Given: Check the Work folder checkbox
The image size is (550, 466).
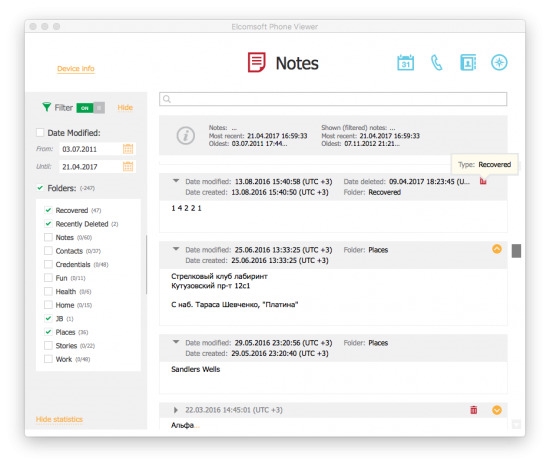Looking at the screenshot, I should click(x=48, y=359).
